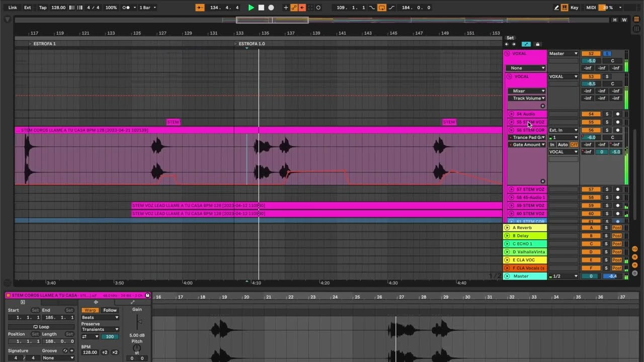Screen dimensions: 644x362
Task: Adjust VOXAL track volume -5.0 slider
Action: pyautogui.click(x=591, y=60)
